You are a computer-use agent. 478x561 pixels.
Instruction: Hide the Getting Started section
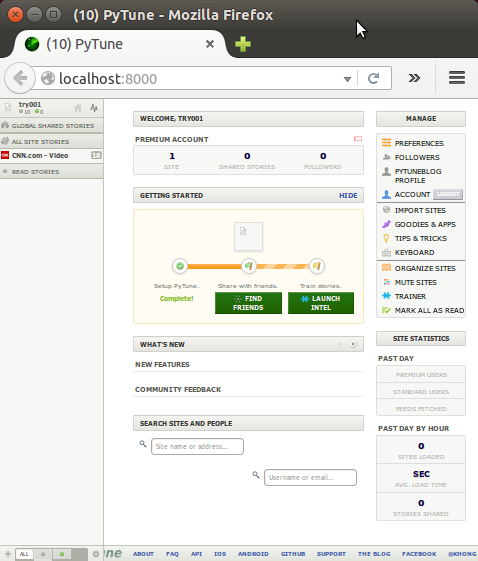[348, 195]
